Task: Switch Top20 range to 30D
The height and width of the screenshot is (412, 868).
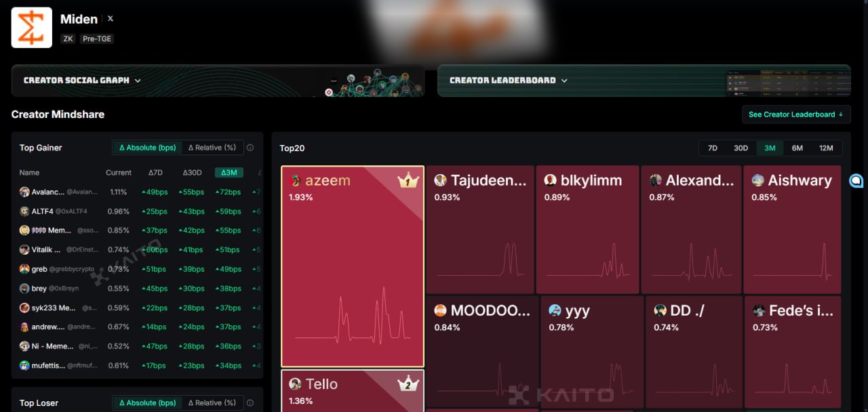Action: 741,148
